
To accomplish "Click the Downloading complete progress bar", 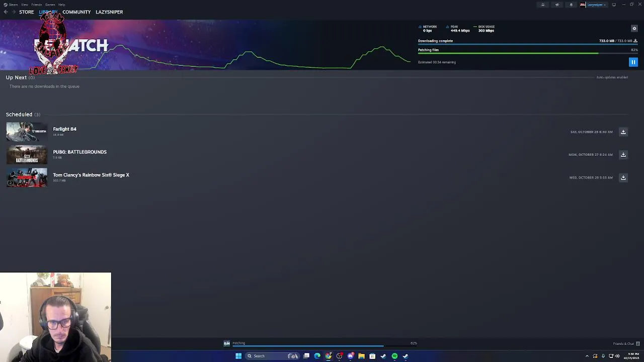I will click(x=528, y=44).
